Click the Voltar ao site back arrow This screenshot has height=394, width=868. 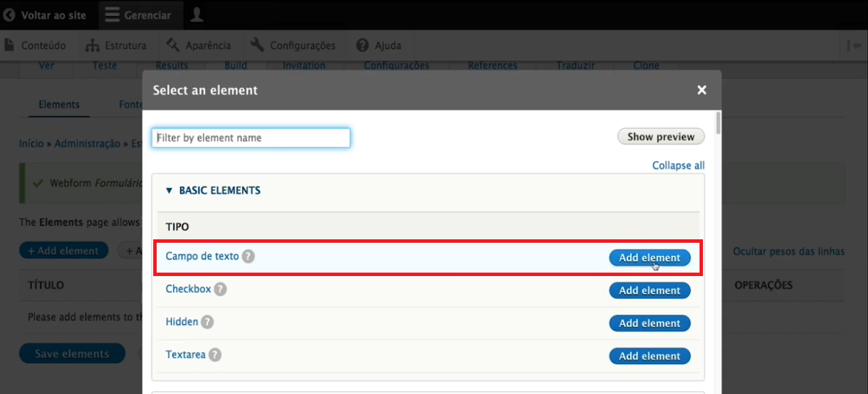pyautogui.click(x=10, y=15)
